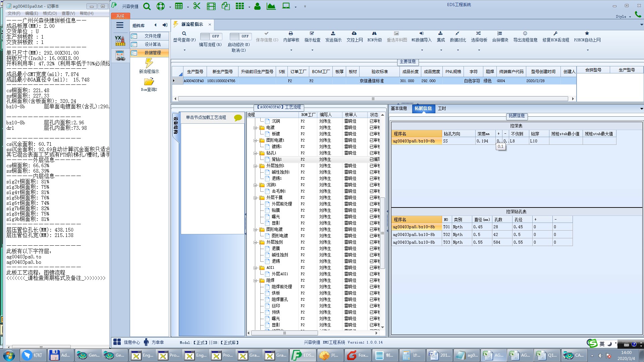Screen dimensions: 644x362
Task: Close the 新流程指示 tab
Action: tap(210, 24)
